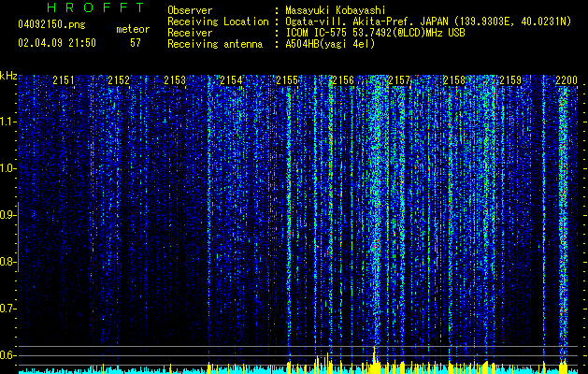Click the 2151 time marker
This screenshot has width=588, height=374.
click(x=64, y=80)
